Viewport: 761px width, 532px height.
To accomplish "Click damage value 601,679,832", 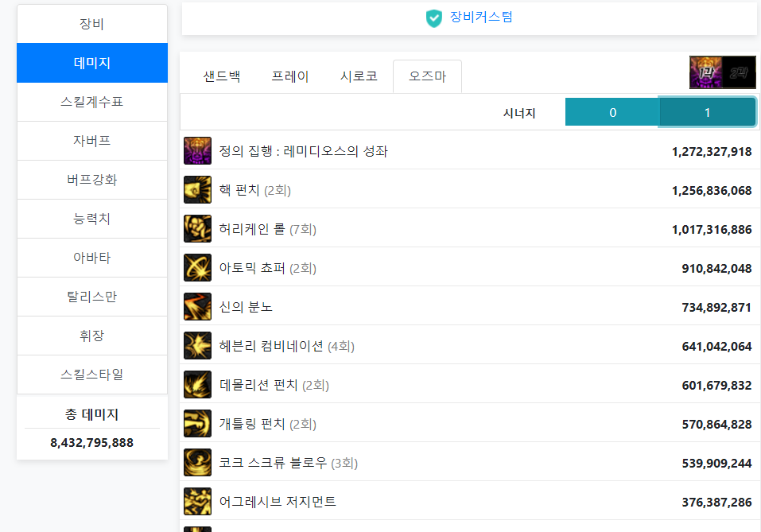I will coord(716,386).
